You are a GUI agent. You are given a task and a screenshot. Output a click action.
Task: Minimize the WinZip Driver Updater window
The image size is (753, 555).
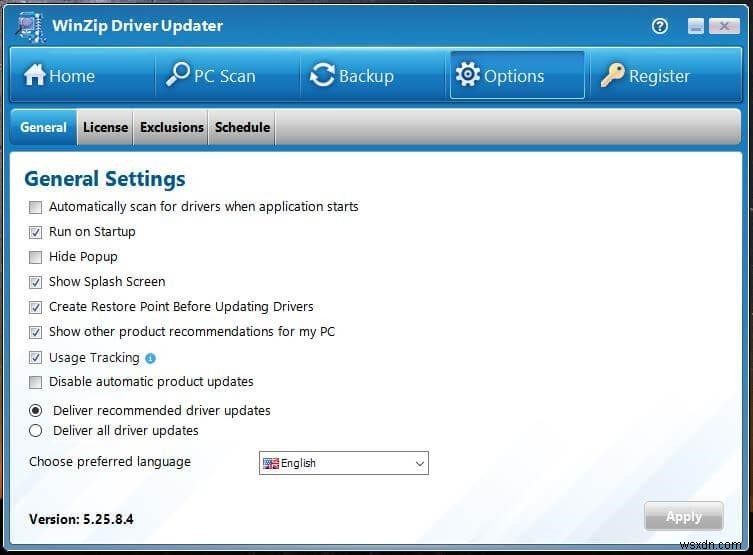[x=695, y=26]
